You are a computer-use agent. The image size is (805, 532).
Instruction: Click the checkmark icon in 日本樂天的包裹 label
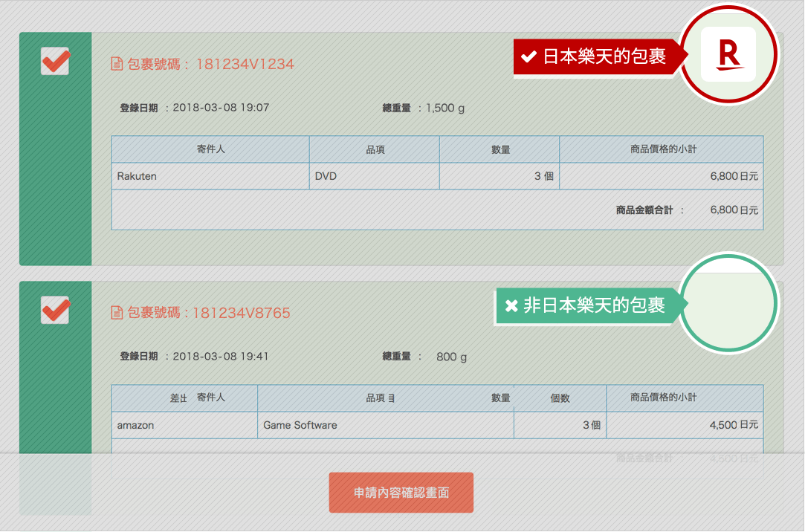tap(528, 56)
